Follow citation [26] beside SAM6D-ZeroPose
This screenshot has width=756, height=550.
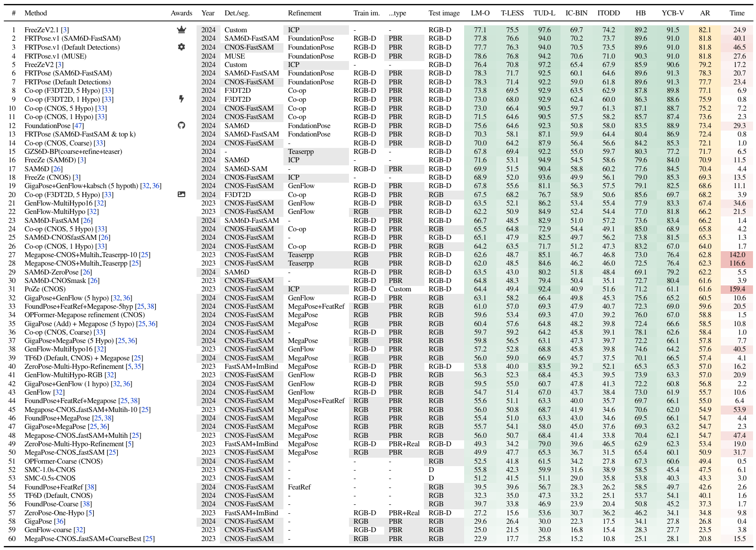tap(86, 272)
